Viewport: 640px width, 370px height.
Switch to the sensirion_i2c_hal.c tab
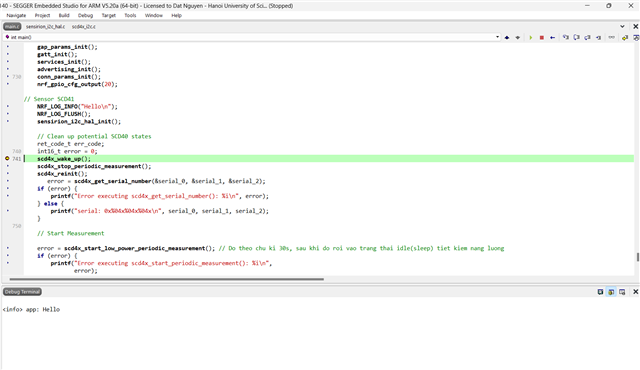[45, 27]
